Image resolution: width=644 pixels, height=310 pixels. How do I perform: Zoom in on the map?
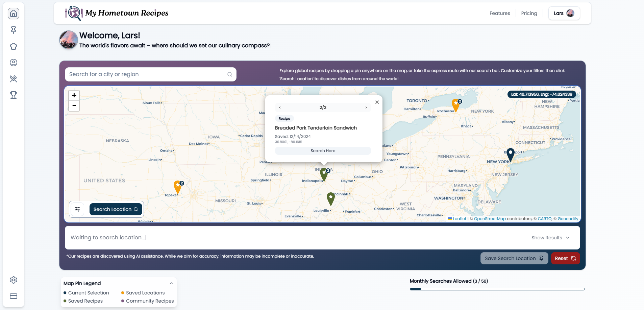pyautogui.click(x=74, y=95)
